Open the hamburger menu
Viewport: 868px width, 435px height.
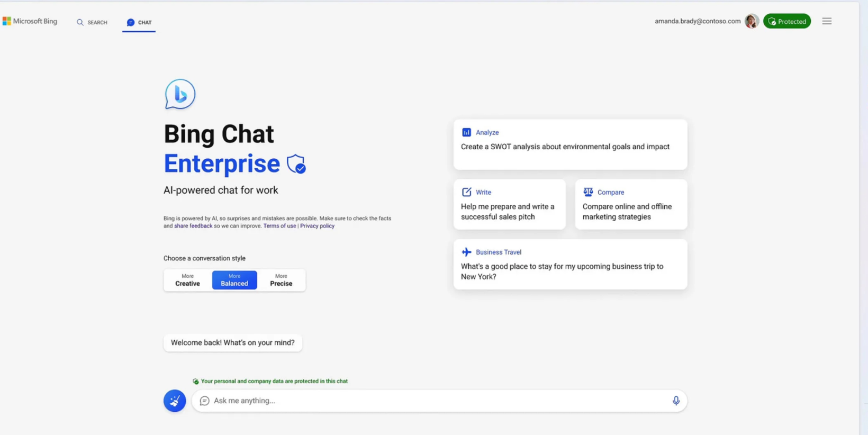(827, 21)
